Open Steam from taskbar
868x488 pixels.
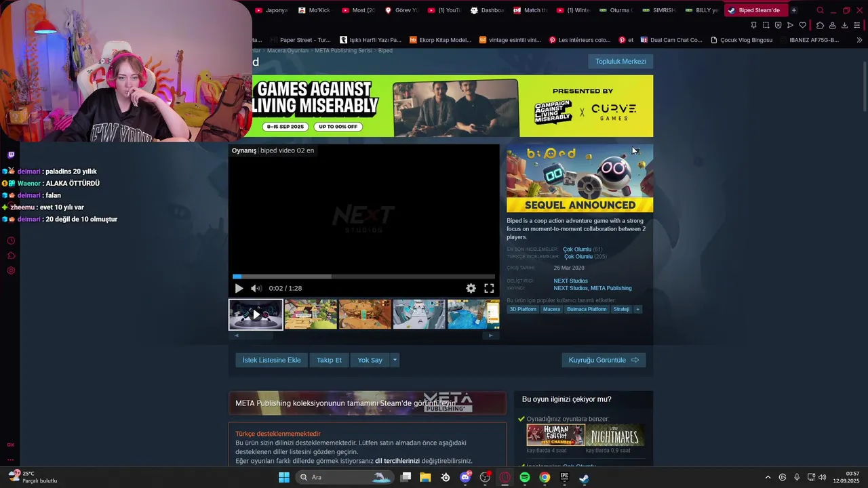point(584,477)
